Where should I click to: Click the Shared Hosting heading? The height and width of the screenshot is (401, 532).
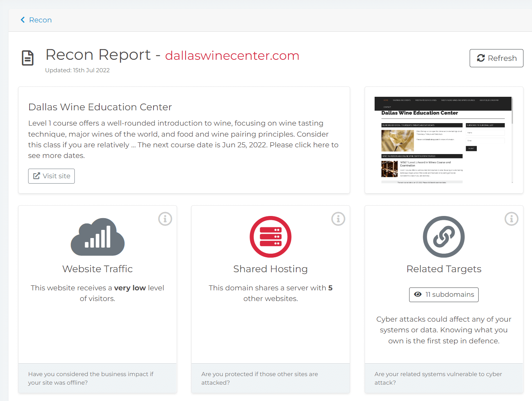click(271, 269)
